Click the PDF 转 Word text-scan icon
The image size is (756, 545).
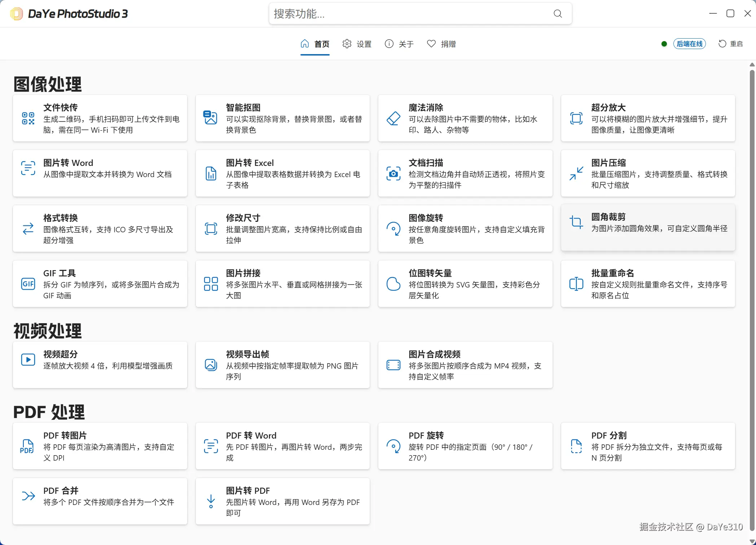[x=211, y=446]
